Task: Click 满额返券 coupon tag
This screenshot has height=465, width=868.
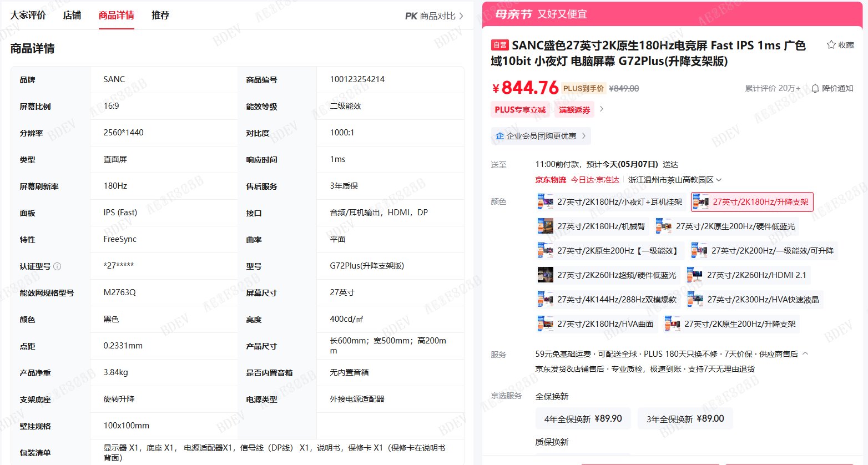Action: coord(574,110)
